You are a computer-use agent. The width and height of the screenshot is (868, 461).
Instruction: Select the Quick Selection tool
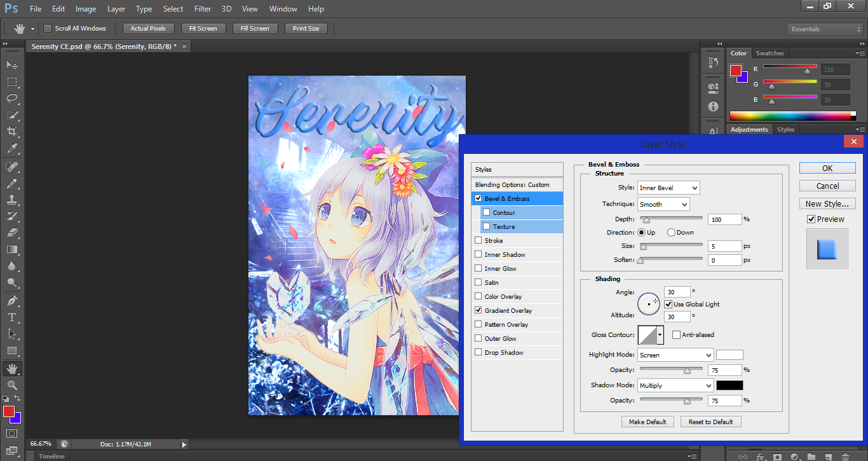coord(12,114)
